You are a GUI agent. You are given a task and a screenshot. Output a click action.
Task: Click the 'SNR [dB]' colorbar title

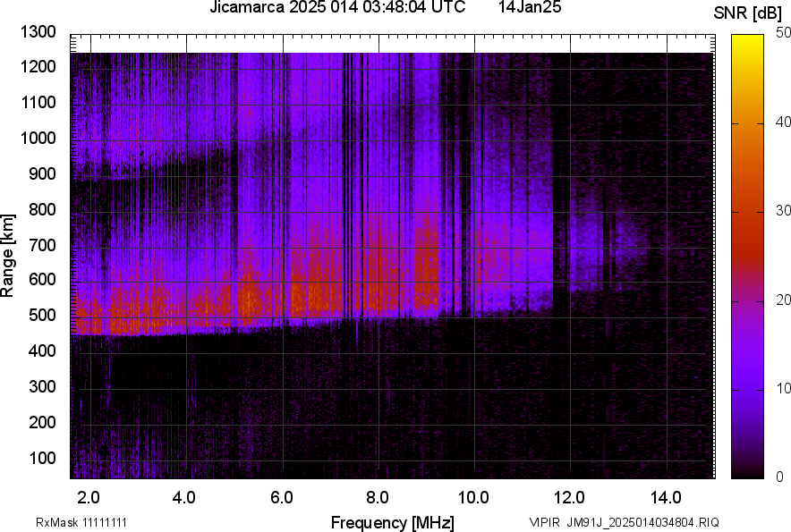point(748,13)
